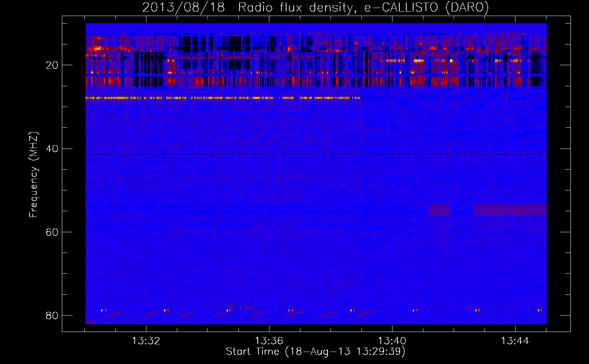Click the 60 MHz frequency tick label

pyautogui.click(x=52, y=232)
